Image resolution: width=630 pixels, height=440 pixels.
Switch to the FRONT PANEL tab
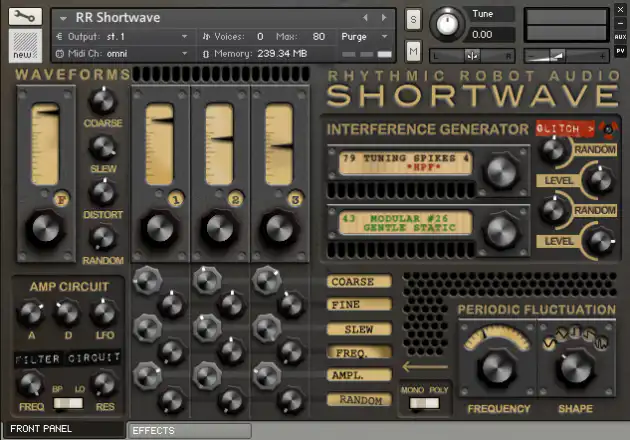pyautogui.click(x=64, y=430)
